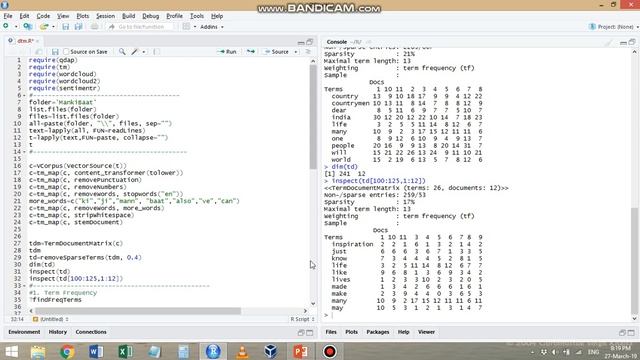Screen dimensions: 640x360
Task: Collapse code section at line 6
Action: pyautogui.click(x=24, y=95)
